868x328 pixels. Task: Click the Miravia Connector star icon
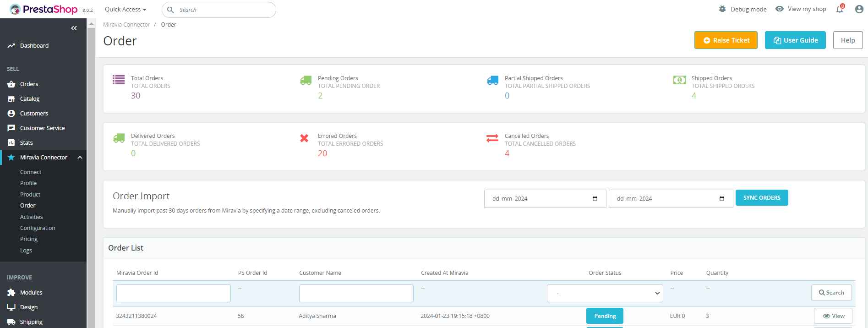(11, 158)
